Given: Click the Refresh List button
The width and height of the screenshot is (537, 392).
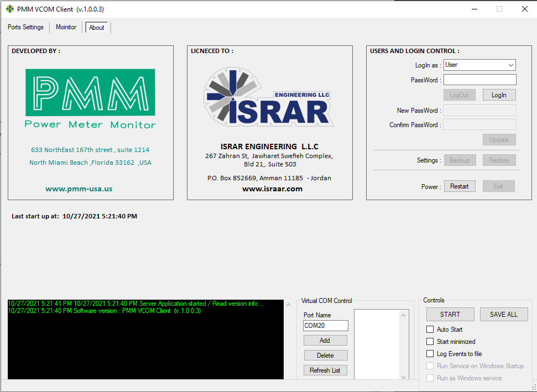Looking at the screenshot, I should [325, 370].
